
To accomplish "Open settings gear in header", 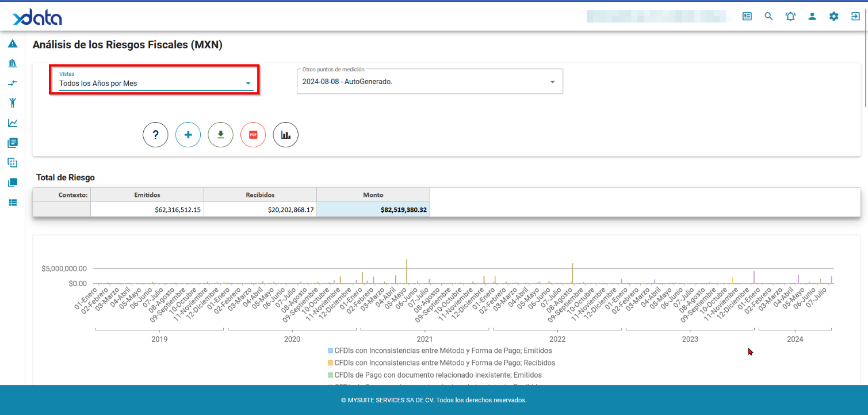I will coord(833,16).
